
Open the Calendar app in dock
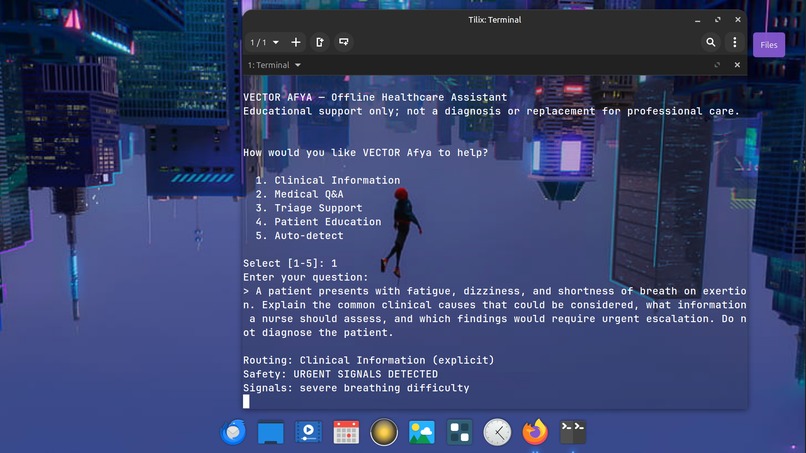pyautogui.click(x=346, y=432)
